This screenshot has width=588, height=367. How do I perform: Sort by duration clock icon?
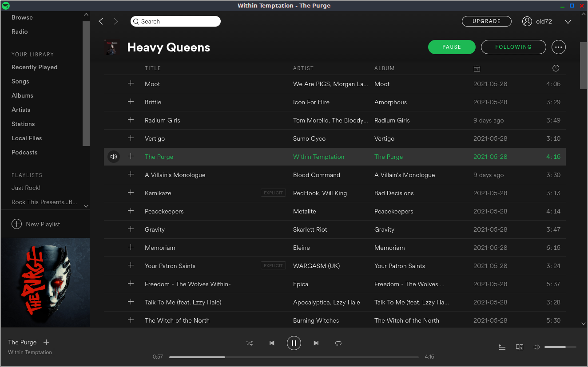(x=556, y=68)
